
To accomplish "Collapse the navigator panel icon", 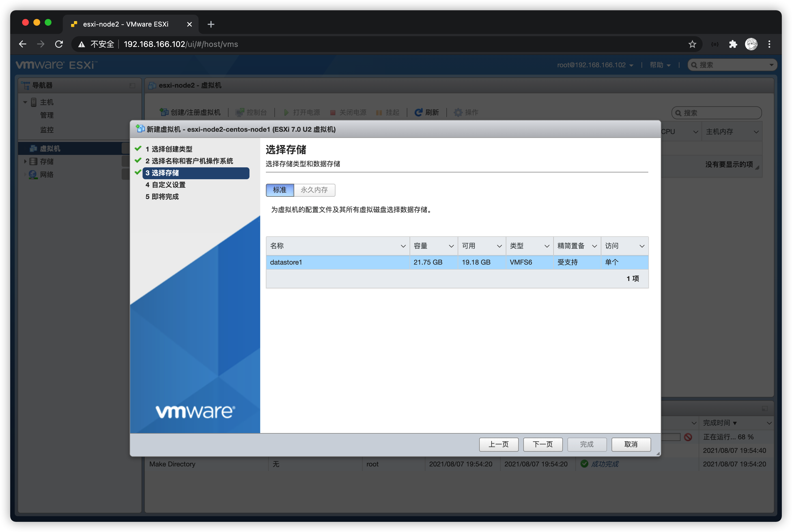I will (132, 85).
